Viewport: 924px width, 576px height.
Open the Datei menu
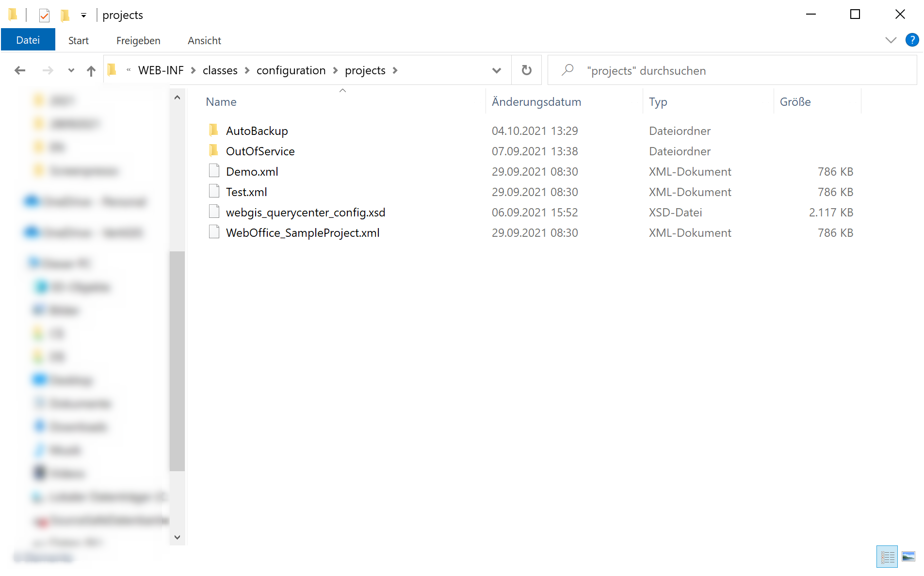tap(28, 39)
